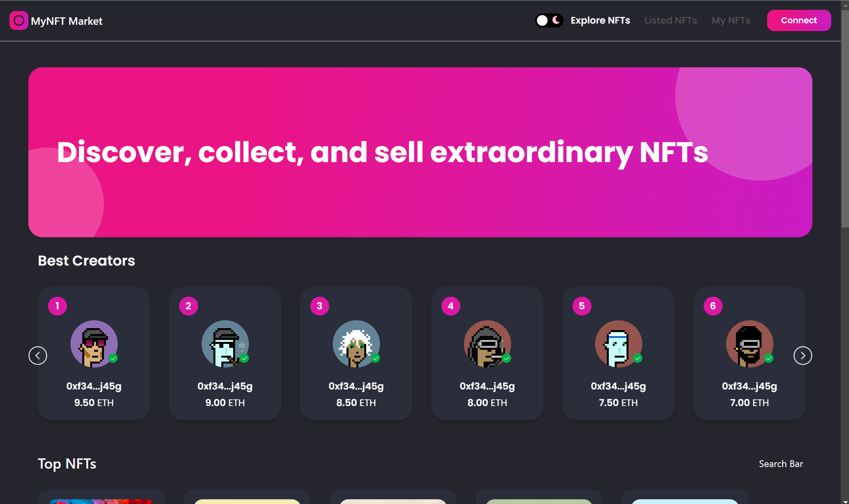Select the rank 3 badge
Screen dimensions: 849x504
click(x=320, y=306)
